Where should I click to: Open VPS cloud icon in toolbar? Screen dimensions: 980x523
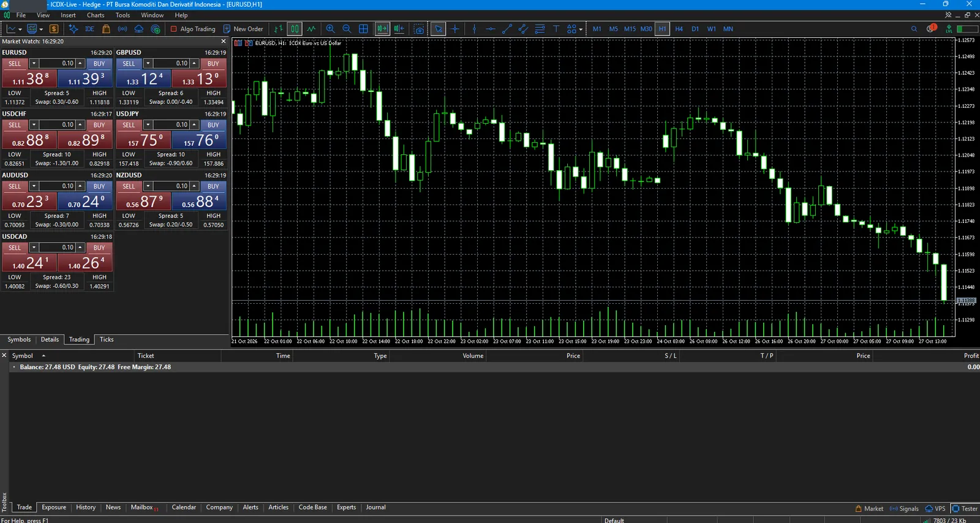coord(139,29)
